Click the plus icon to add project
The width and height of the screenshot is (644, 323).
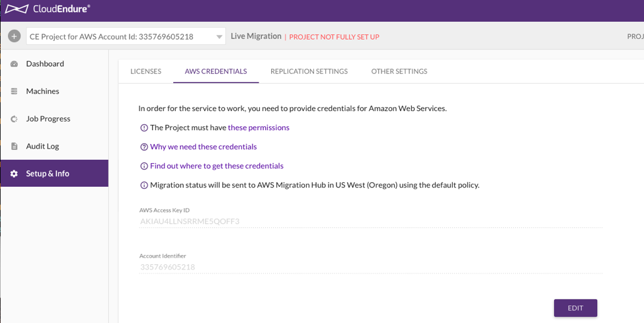coord(14,36)
